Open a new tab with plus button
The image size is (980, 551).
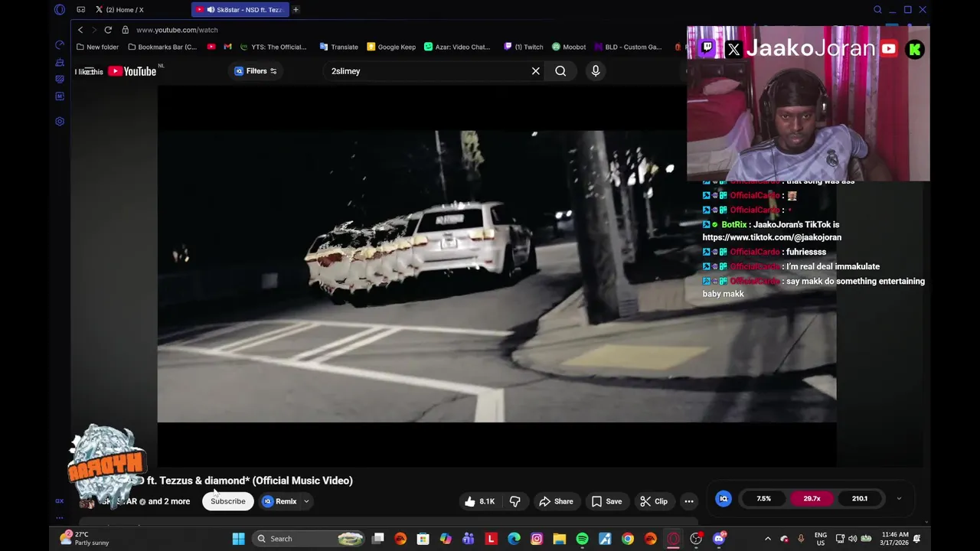pos(296,10)
